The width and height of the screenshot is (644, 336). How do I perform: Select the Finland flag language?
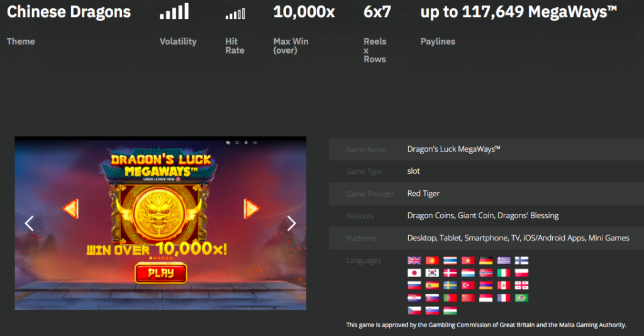click(521, 260)
